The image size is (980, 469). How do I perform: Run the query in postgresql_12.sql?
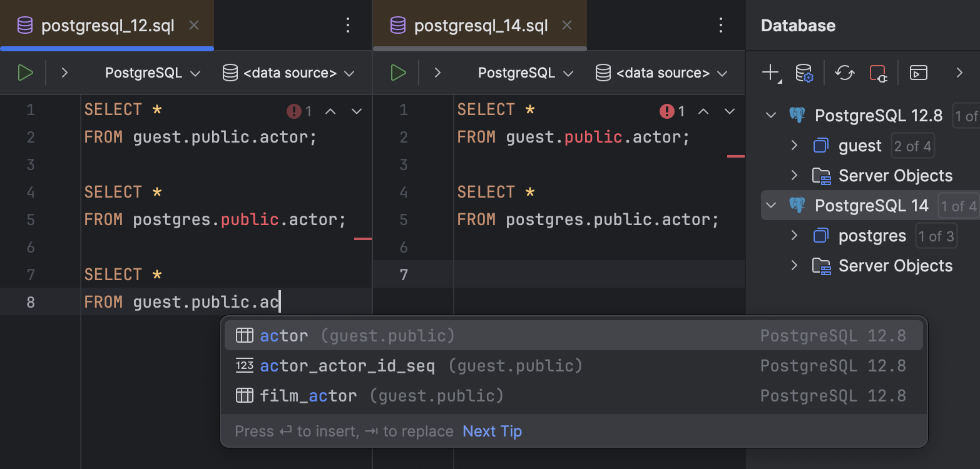[x=25, y=72]
